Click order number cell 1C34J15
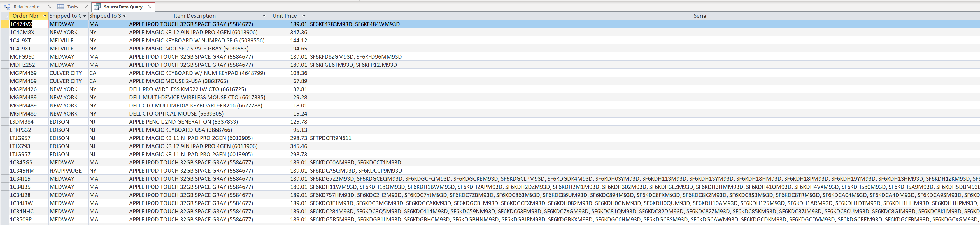980x225 pixels. 29,179
